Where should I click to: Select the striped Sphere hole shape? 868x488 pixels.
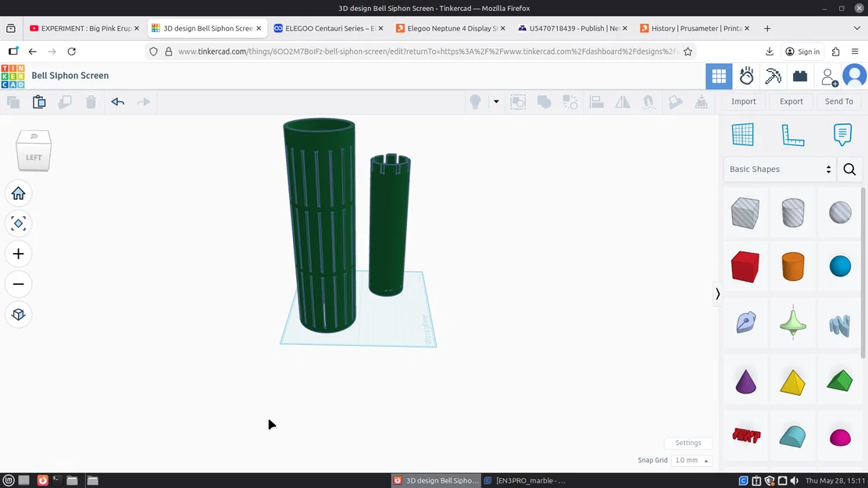click(x=840, y=212)
